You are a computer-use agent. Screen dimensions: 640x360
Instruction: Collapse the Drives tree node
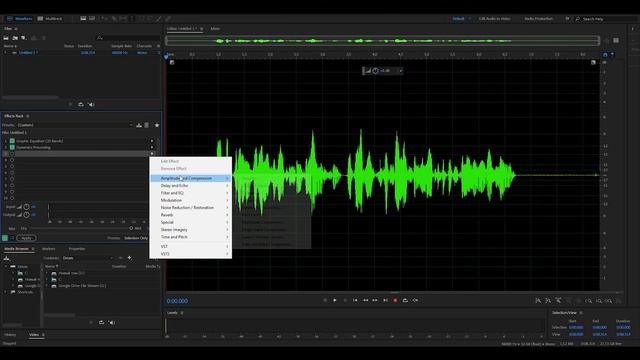coord(6,267)
